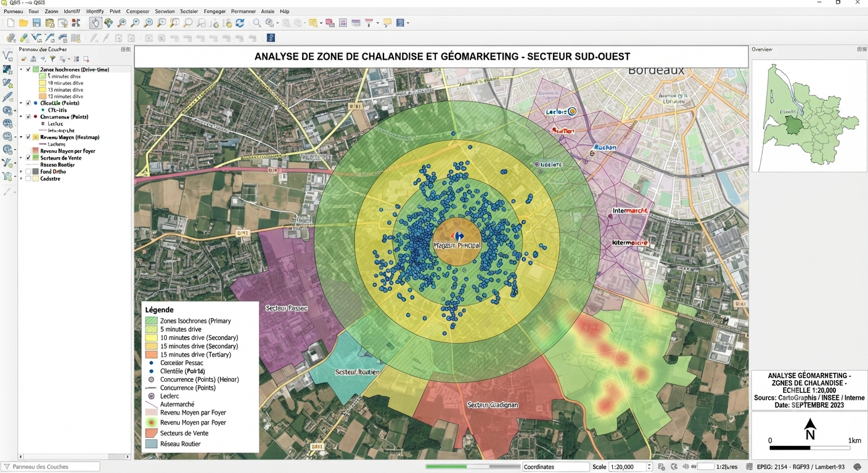Click the yellow speech bubble Map Tips icon
The width and height of the screenshot is (868, 473).
(387, 23)
